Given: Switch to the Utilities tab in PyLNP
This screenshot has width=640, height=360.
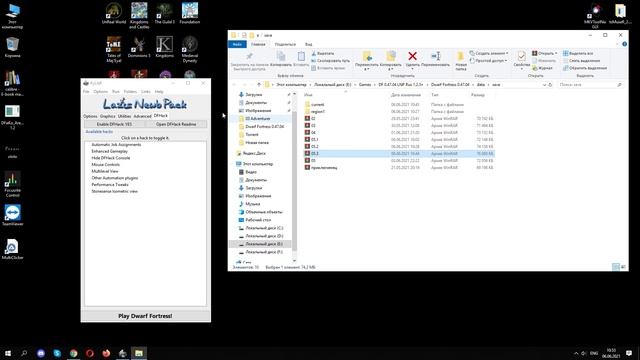Looking at the screenshot, I should (x=124, y=116).
